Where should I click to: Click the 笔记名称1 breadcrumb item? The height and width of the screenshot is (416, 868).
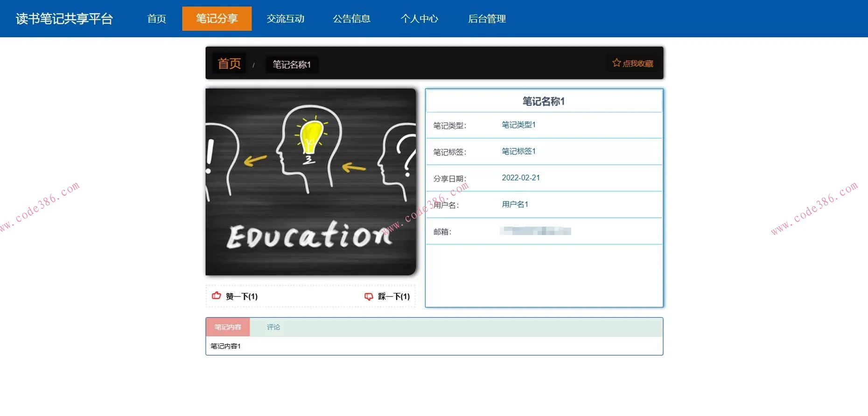point(292,64)
